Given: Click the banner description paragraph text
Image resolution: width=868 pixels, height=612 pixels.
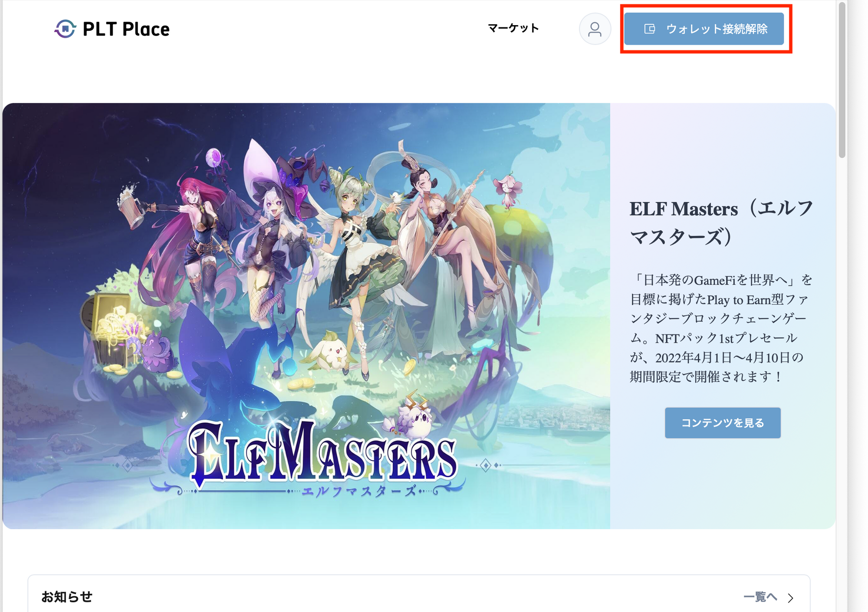Looking at the screenshot, I should (721, 328).
